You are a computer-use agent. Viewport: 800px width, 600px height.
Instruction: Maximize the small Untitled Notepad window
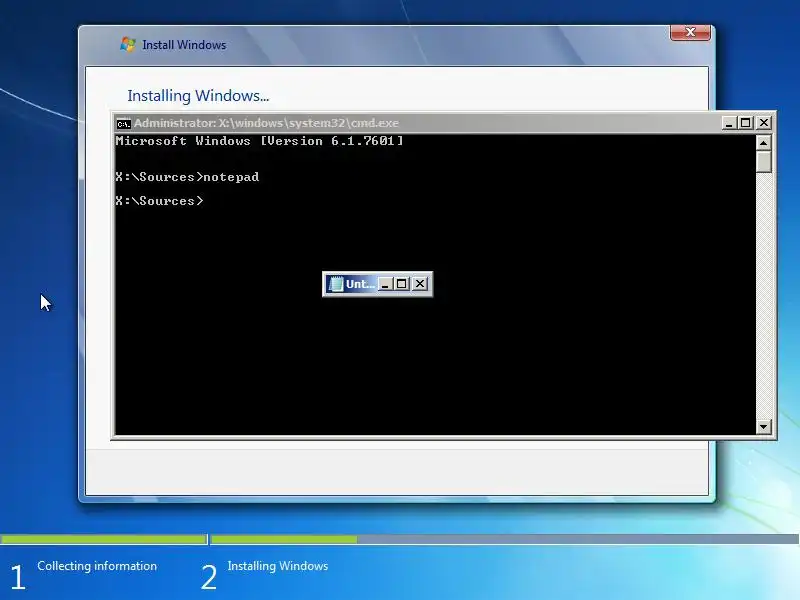click(402, 284)
